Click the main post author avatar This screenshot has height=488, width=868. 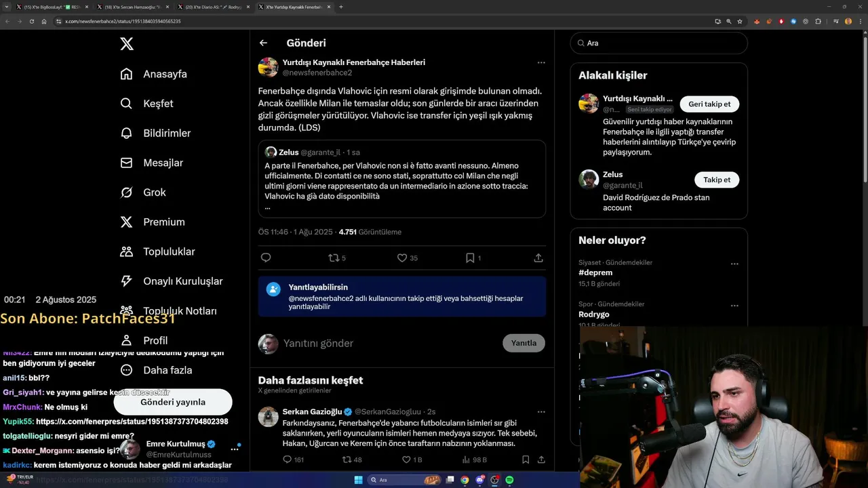[x=269, y=67]
